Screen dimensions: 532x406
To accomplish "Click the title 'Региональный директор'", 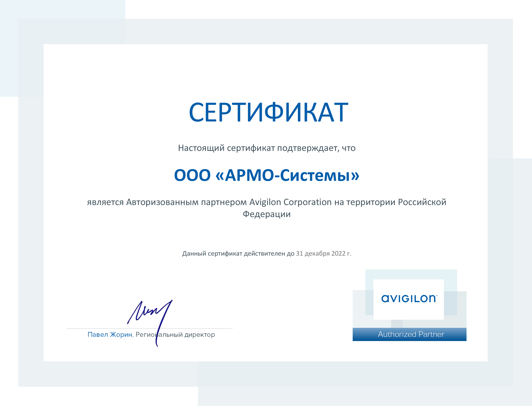I will (175, 335).
